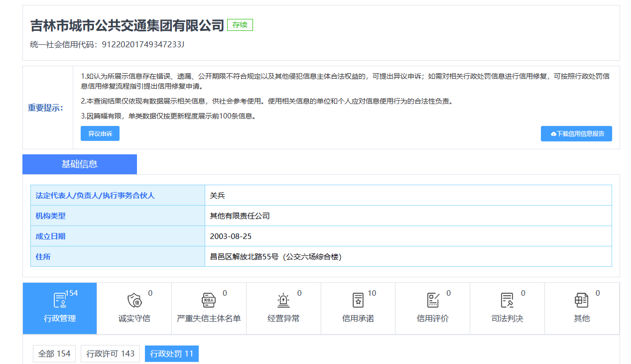Click the 法定代表人 row value 关兵
The height and width of the screenshot is (364, 631).
218,195
